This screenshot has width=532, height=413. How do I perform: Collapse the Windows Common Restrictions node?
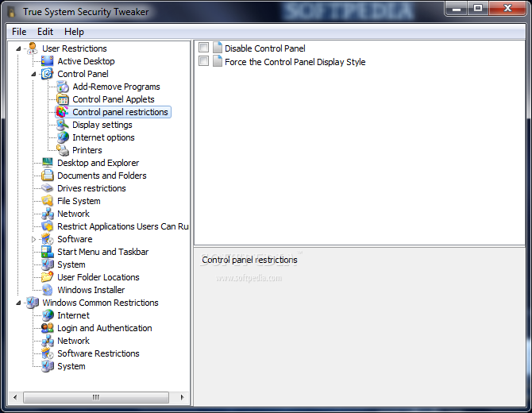pyautogui.click(x=18, y=303)
